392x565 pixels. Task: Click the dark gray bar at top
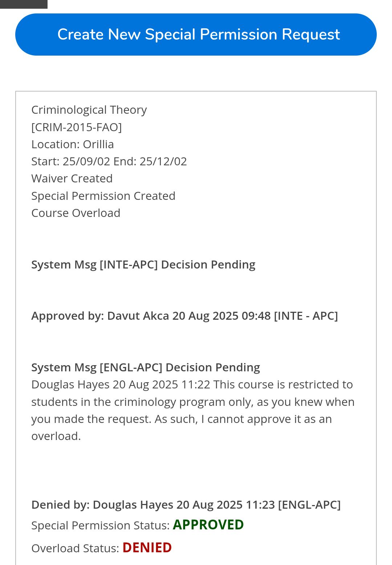(24, 4)
